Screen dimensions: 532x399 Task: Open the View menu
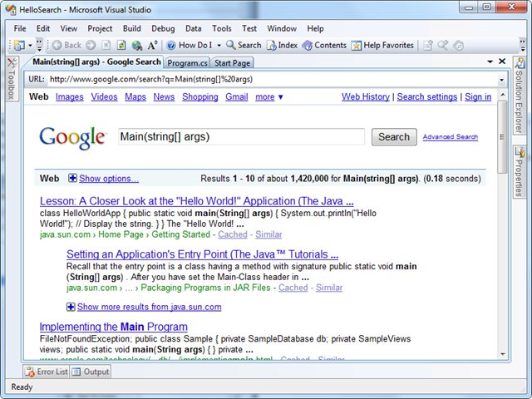(x=68, y=28)
